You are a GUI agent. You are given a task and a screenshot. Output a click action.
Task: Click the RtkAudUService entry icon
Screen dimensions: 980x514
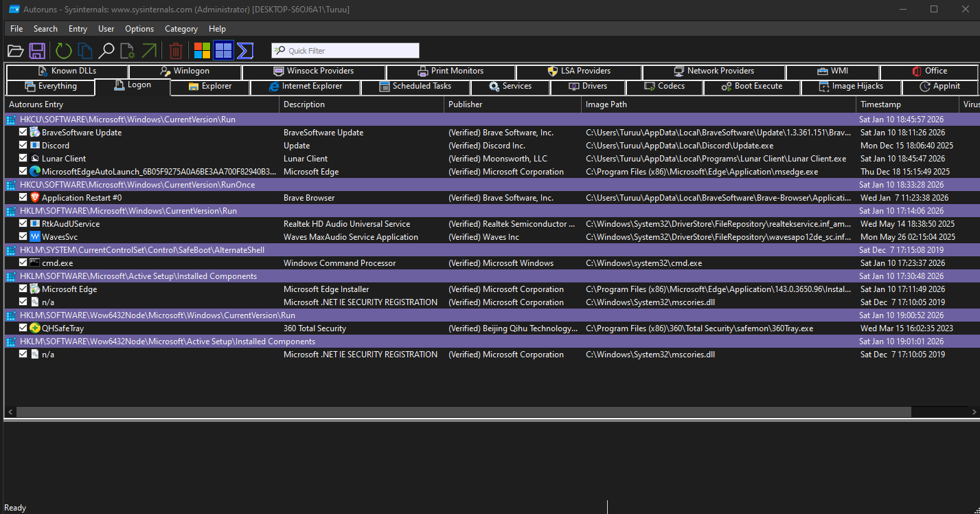35,224
